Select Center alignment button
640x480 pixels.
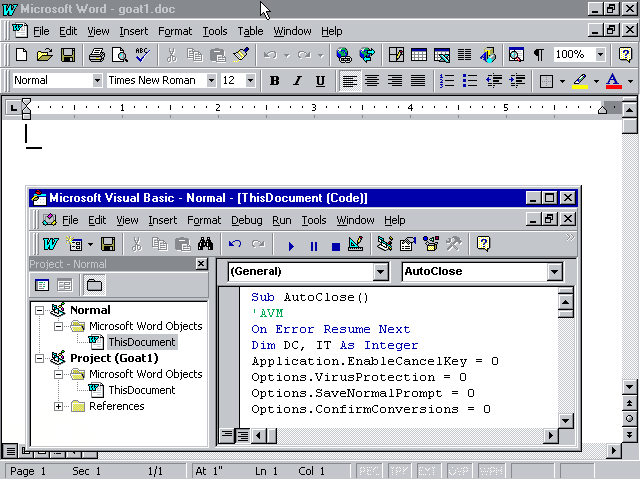pyautogui.click(x=372, y=81)
